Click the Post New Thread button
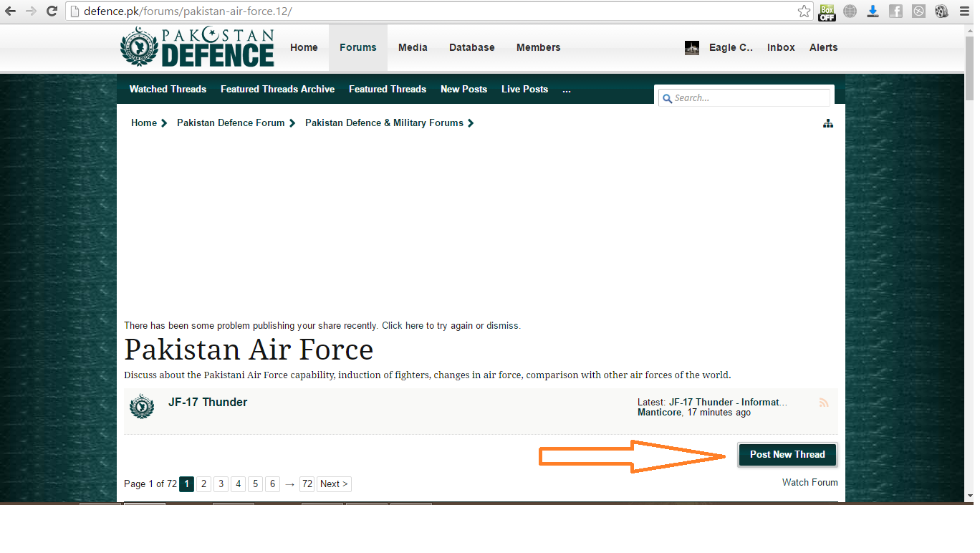Viewport: 980px width, 553px height. (787, 455)
